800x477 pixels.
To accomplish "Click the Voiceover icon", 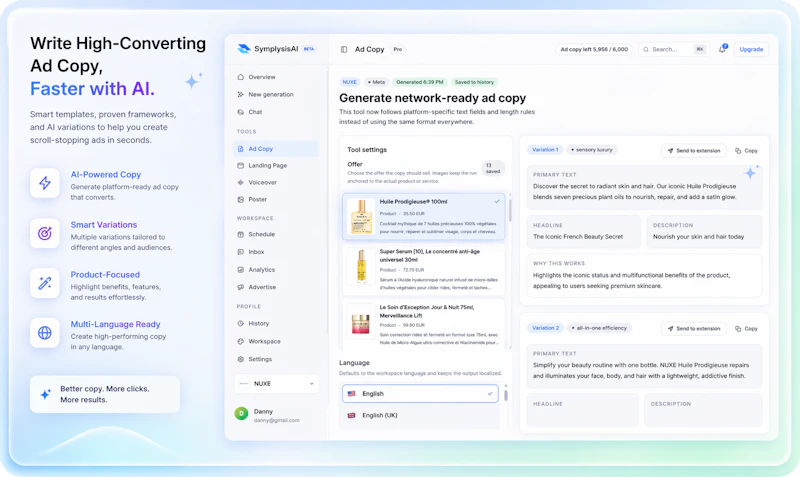I will click(x=240, y=182).
